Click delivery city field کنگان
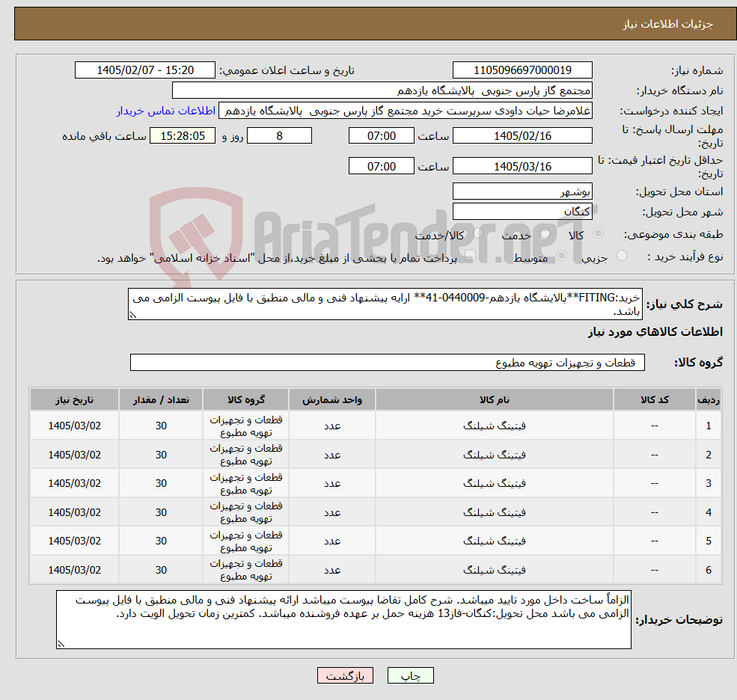Screen dimensions: 737x700 522,212
